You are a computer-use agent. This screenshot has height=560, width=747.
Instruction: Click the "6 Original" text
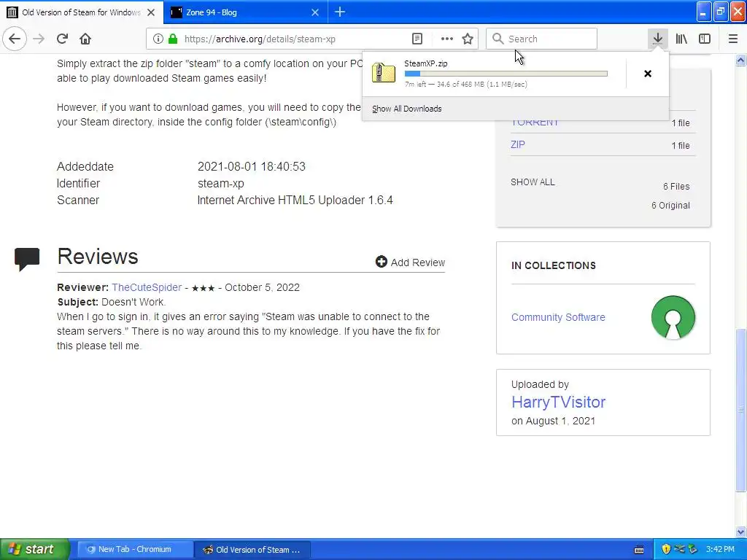[670, 206]
